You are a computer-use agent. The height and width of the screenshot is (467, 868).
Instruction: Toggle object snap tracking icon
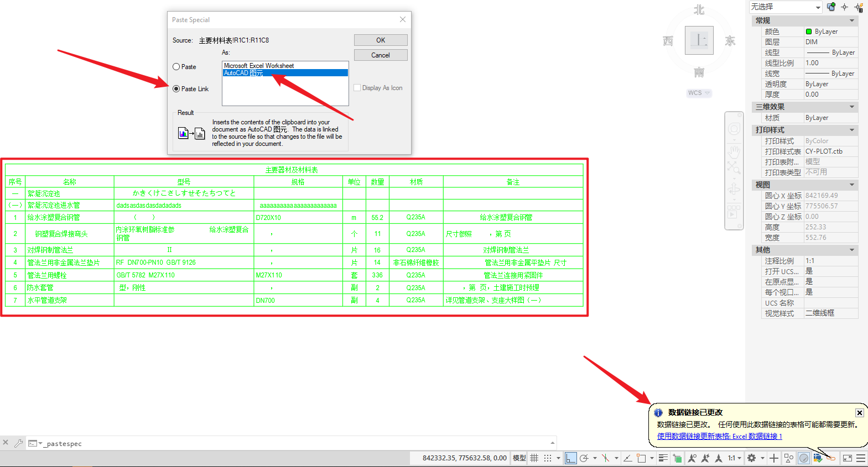(x=628, y=458)
